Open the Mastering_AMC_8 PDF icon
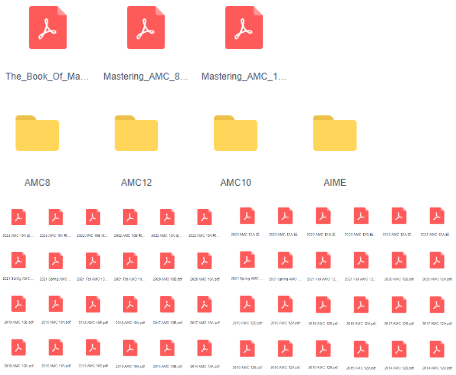 [x=146, y=28]
